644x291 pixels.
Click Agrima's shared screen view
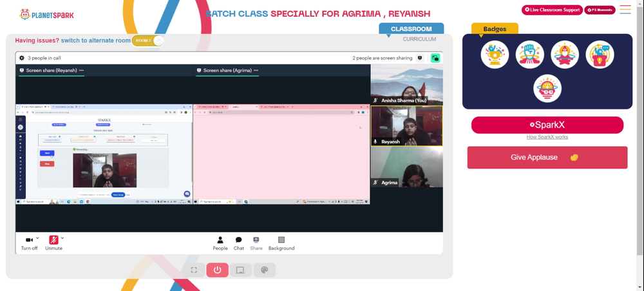click(x=282, y=154)
